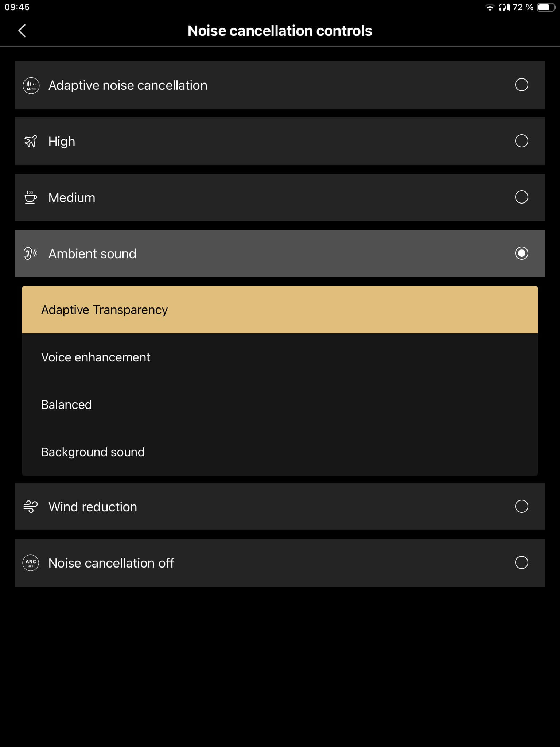The width and height of the screenshot is (560, 747).
Task: Pick Background sound menu entry
Action: pyautogui.click(x=93, y=452)
